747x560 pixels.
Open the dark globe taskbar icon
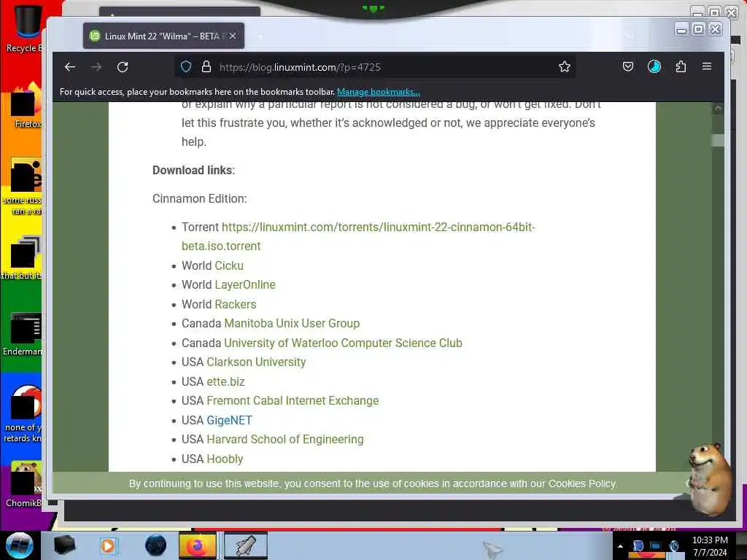coord(155,545)
